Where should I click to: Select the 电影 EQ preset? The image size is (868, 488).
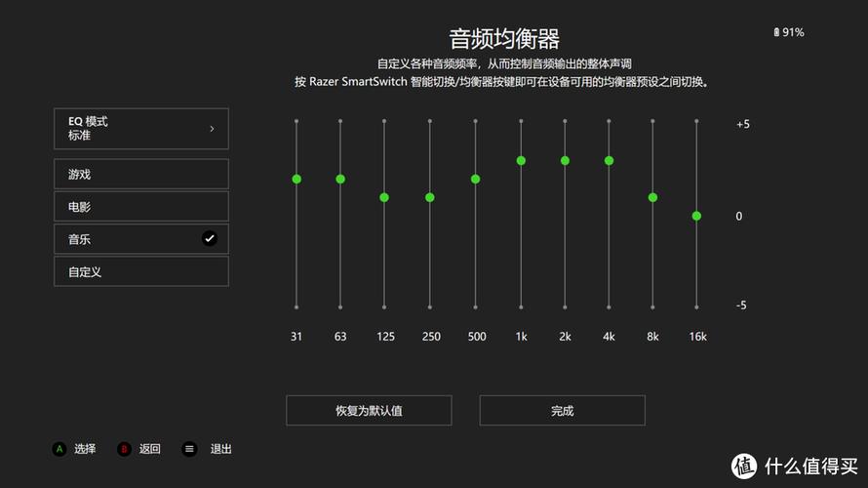(141, 207)
